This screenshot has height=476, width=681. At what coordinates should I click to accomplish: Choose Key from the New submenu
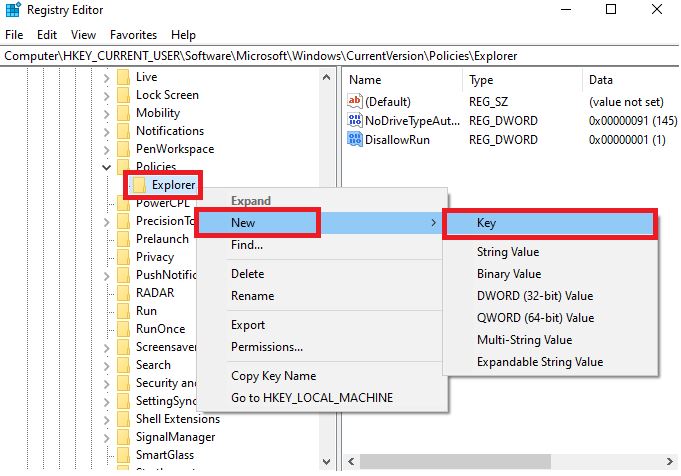549,224
